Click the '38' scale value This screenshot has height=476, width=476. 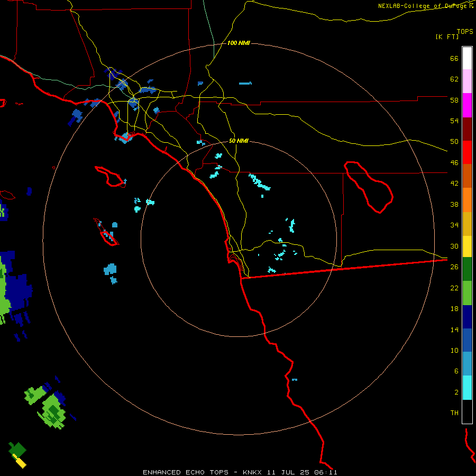[454, 204]
